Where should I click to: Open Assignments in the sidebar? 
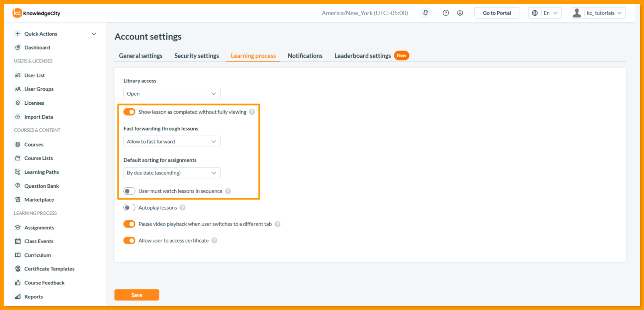pyautogui.click(x=39, y=228)
